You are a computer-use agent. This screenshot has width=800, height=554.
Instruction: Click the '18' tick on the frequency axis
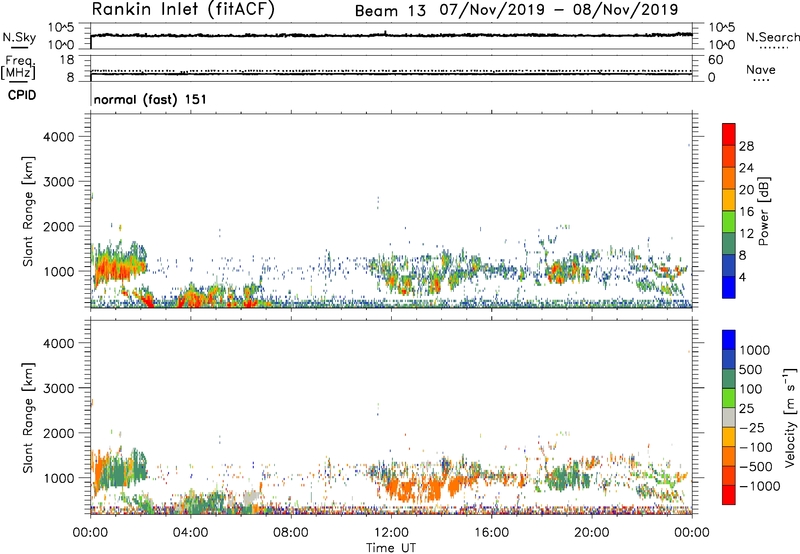[67, 60]
